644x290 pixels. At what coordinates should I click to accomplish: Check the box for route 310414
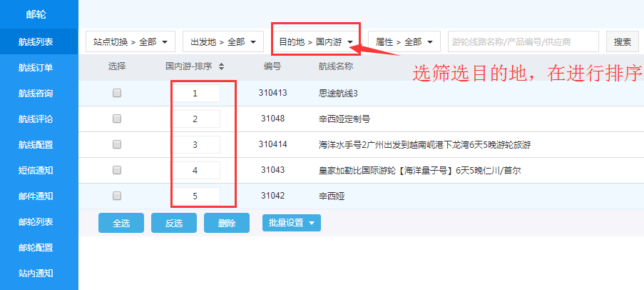(x=117, y=144)
